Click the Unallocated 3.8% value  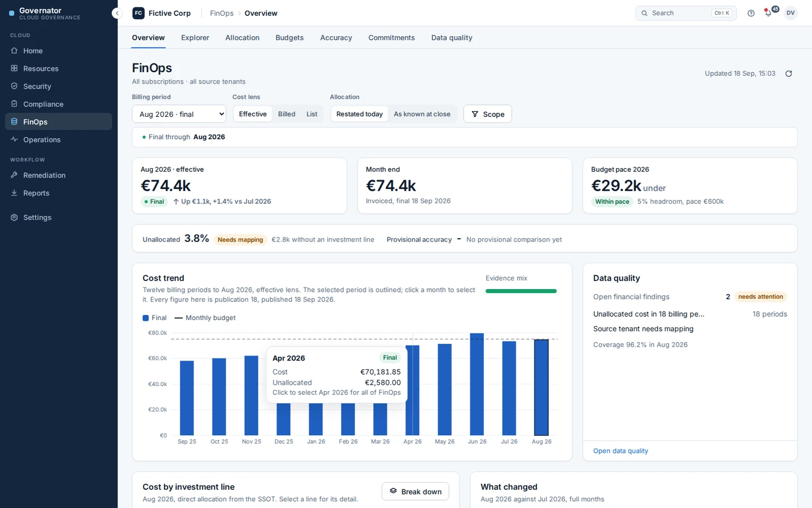pyautogui.click(x=197, y=239)
